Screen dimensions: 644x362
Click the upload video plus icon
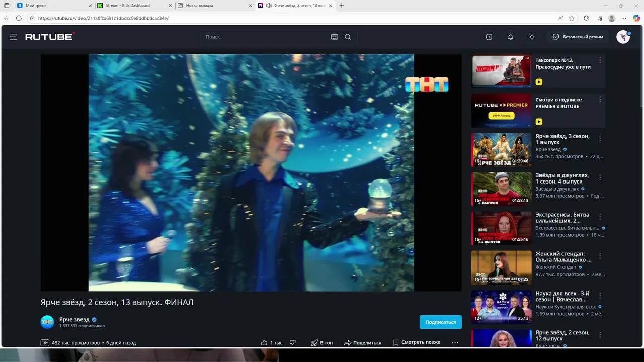[489, 37]
